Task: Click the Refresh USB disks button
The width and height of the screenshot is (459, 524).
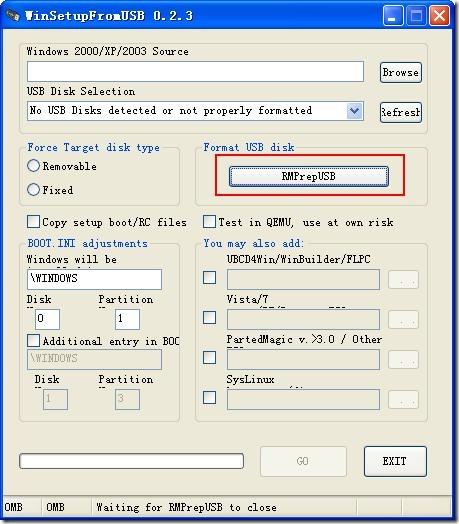Action: 400,112
